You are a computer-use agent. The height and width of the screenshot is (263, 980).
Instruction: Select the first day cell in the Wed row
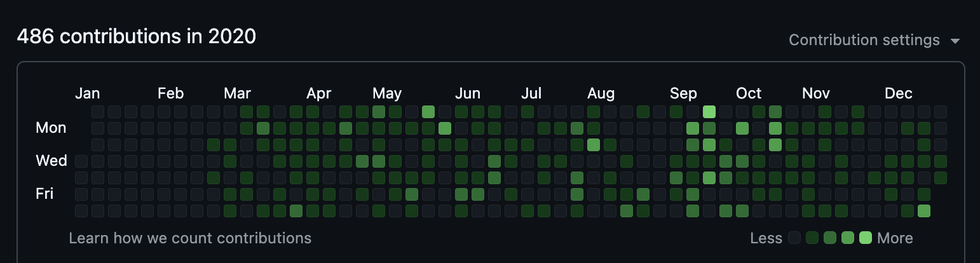click(81, 161)
